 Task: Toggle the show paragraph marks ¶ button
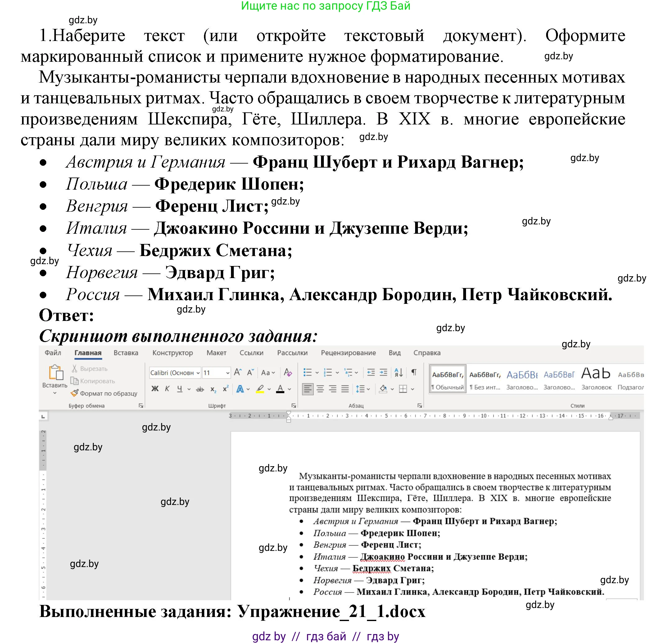pyautogui.click(x=414, y=372)
